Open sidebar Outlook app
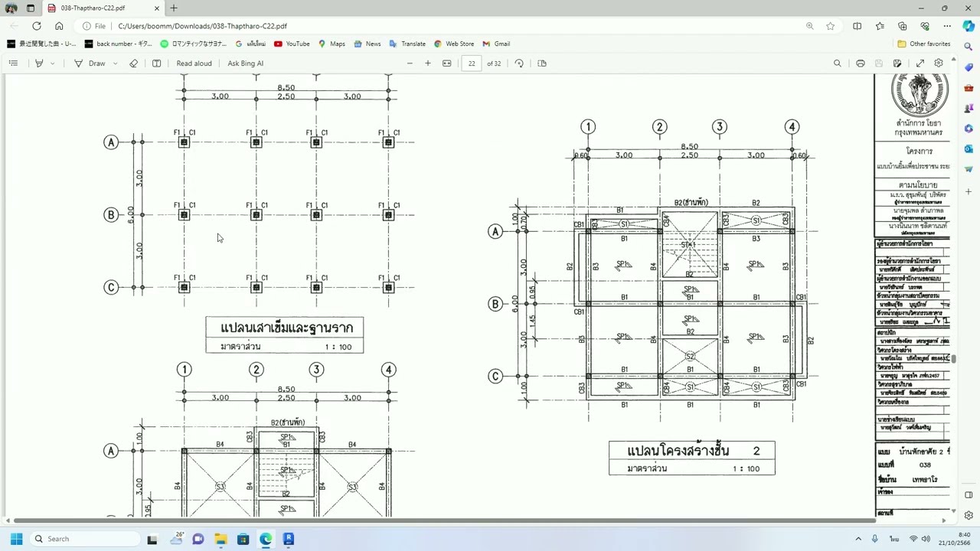The image size is (980, 551). coord(969,148)
